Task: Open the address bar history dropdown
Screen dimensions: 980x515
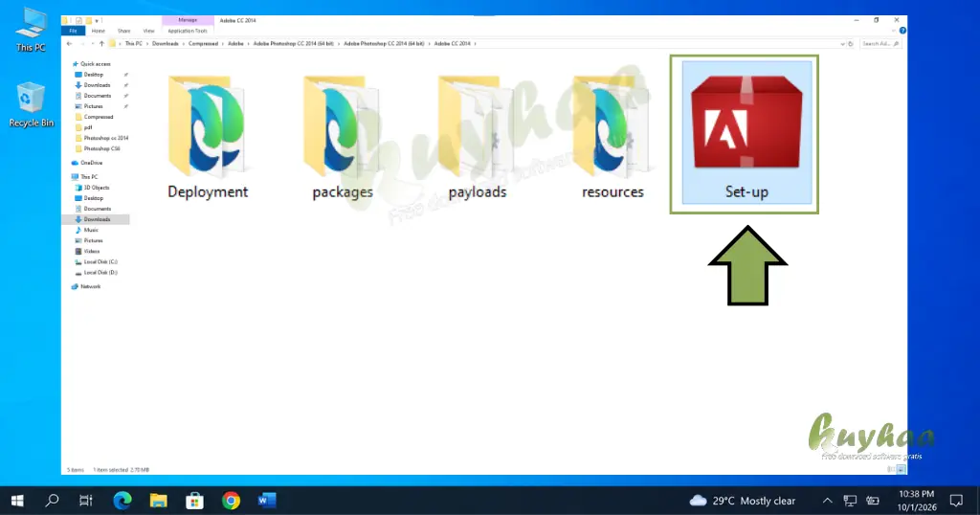Action: (842, 44)
